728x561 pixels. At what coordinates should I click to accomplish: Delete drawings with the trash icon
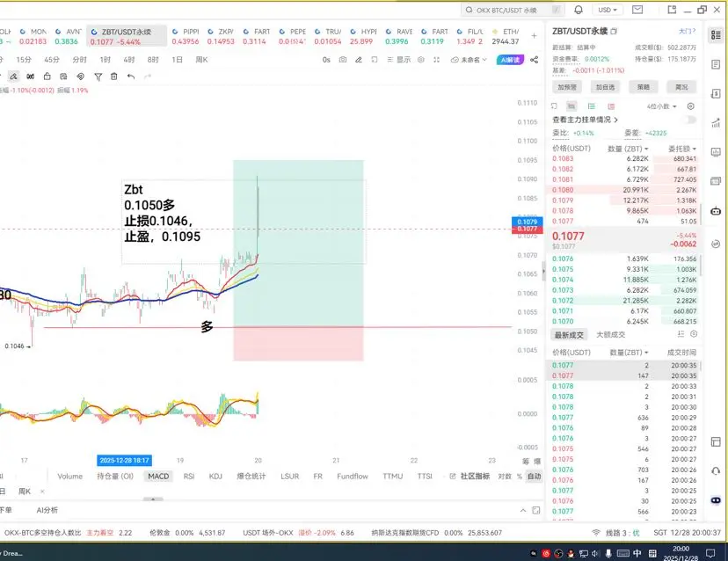113,76
